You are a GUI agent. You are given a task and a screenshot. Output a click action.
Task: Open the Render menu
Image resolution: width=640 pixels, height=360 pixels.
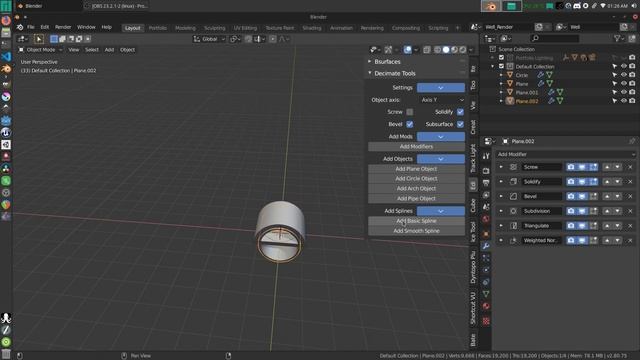pyautogui.click(x=63, y=27)
